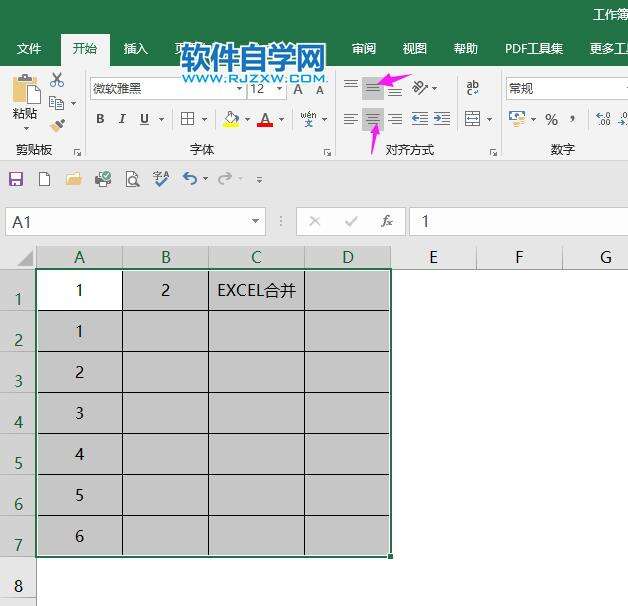Click the Paste (粘贴) button
Image resolution: width=628 pixels, height=606 pixels.
[25, 100]
